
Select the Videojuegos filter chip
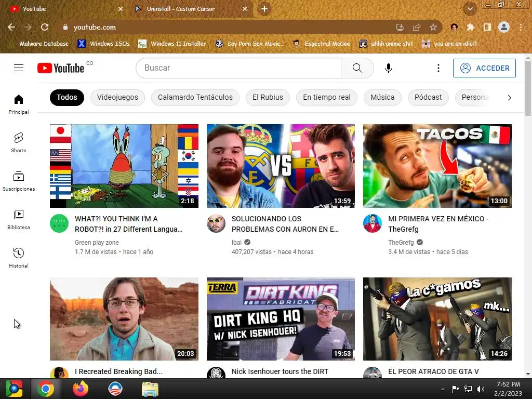point(117,97)
